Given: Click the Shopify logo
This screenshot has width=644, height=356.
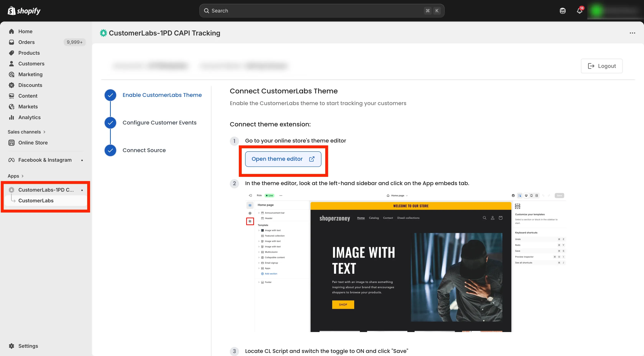Looking at the screenshot, I should click(24, 11).
